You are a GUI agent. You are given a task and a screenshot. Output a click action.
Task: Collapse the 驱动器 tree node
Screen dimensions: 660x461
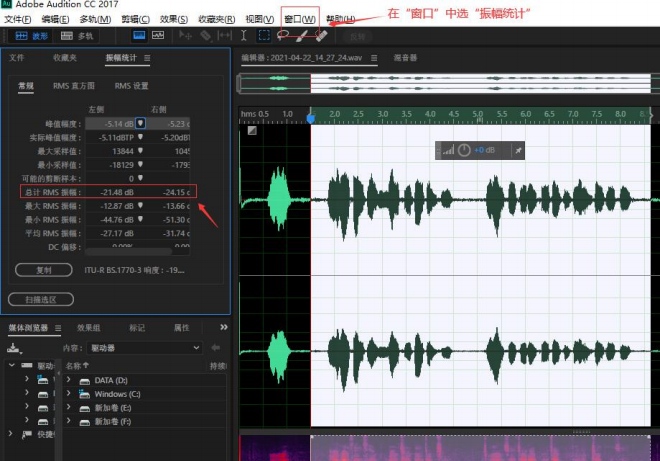coord(12,365)
